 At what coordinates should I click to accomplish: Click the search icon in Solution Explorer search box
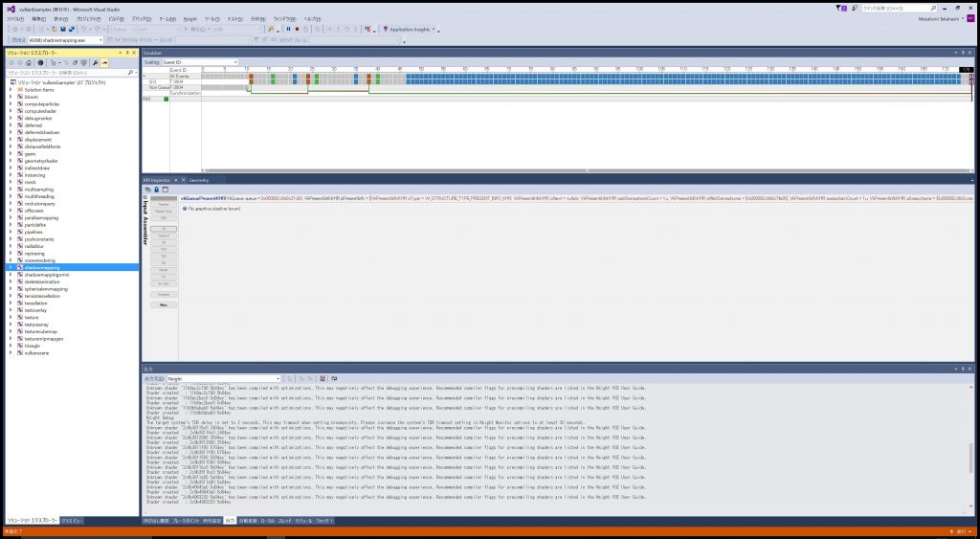pyautogui.click(x=130, y=73)
